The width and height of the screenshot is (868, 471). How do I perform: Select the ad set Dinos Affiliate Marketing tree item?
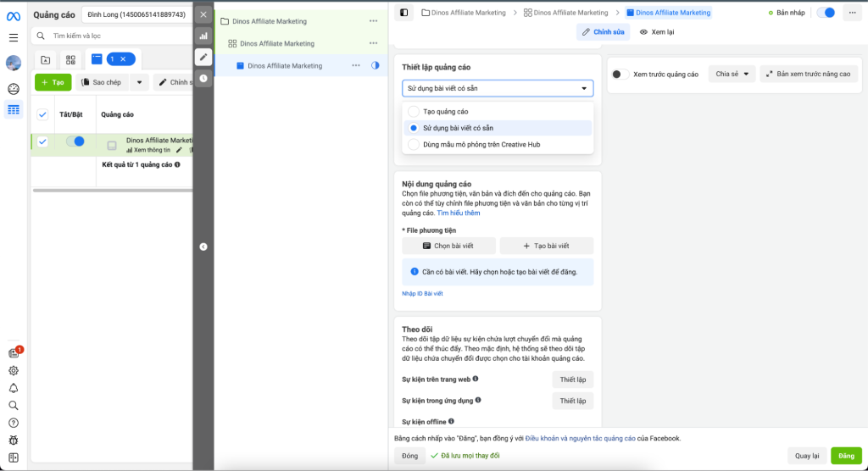tap(277, 43)
